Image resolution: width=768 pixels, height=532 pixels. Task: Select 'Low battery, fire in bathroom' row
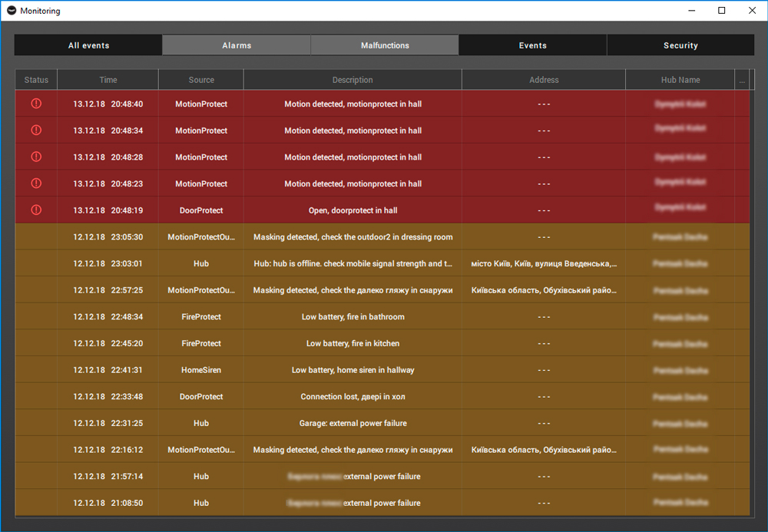382,316
